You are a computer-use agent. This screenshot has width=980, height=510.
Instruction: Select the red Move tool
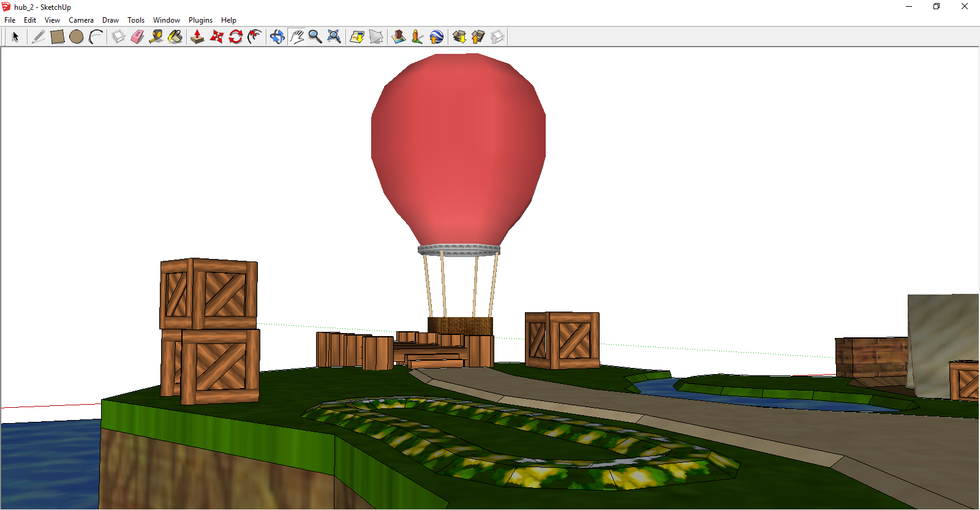216,37
